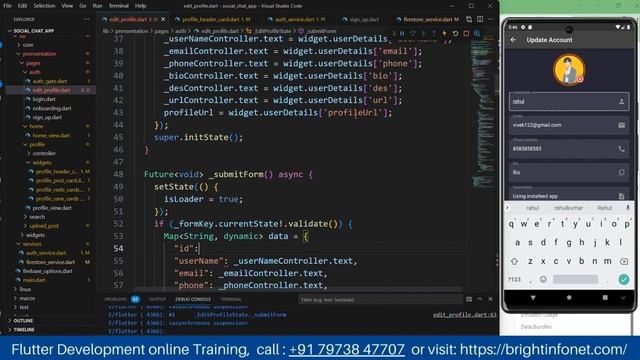640x360 pixels.
Task: Stop debugging with the red square
Action: point(466,33)
